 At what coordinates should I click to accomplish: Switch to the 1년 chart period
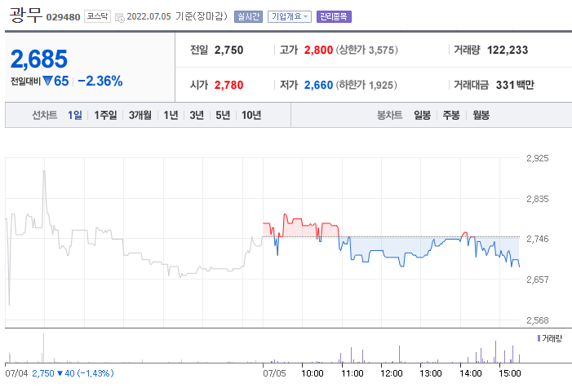[x=171, y=116]
